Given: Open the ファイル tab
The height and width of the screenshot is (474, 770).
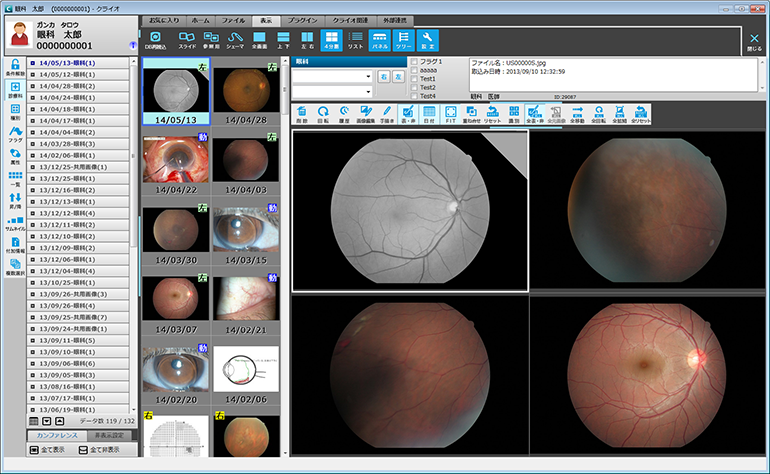Looking at the screenshot, I should 233,21.
